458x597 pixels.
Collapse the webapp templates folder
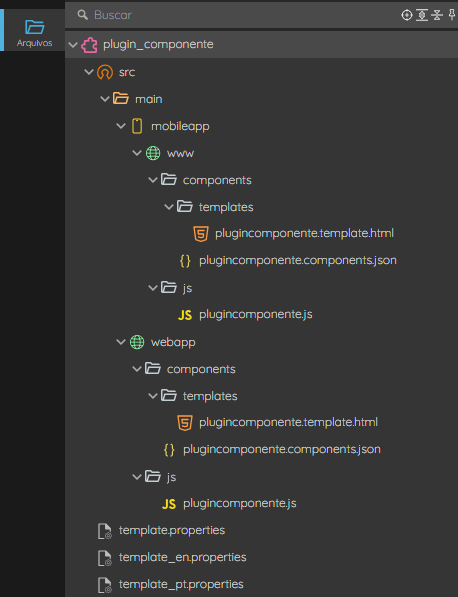(x=153, y=396)
